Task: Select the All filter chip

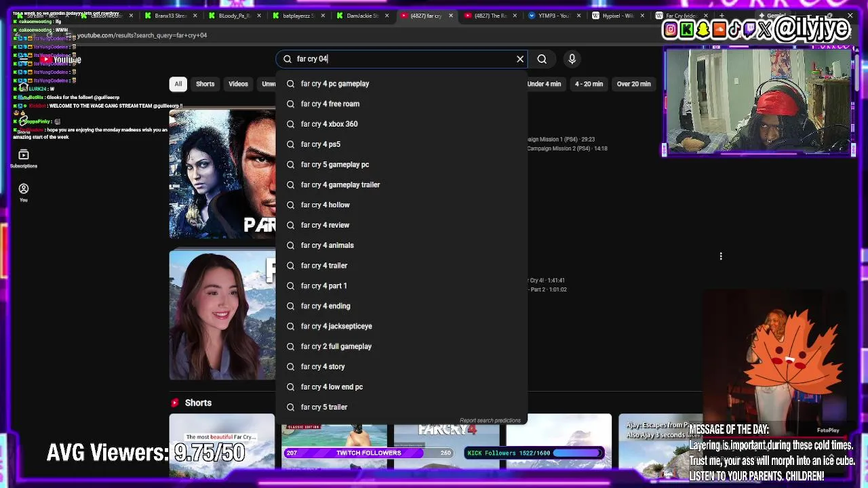Action: tap(178, 84)
